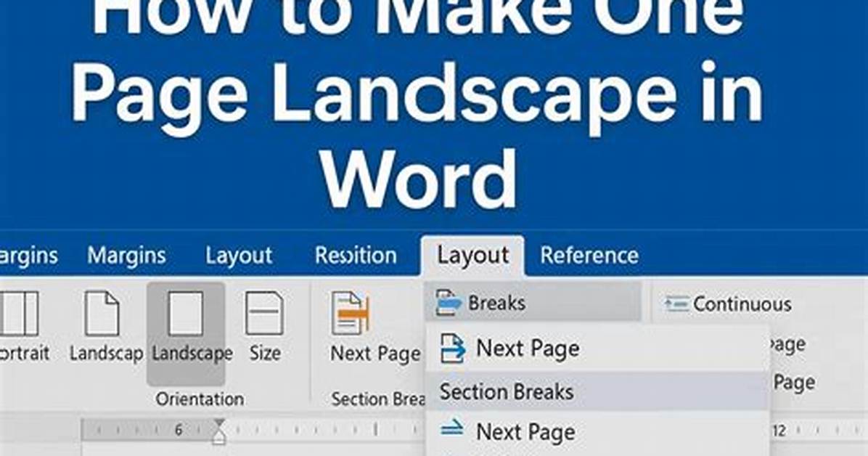The width and height of the screenshot is (868, 456).
Task: Open the Size page icon
Action: 264,314
